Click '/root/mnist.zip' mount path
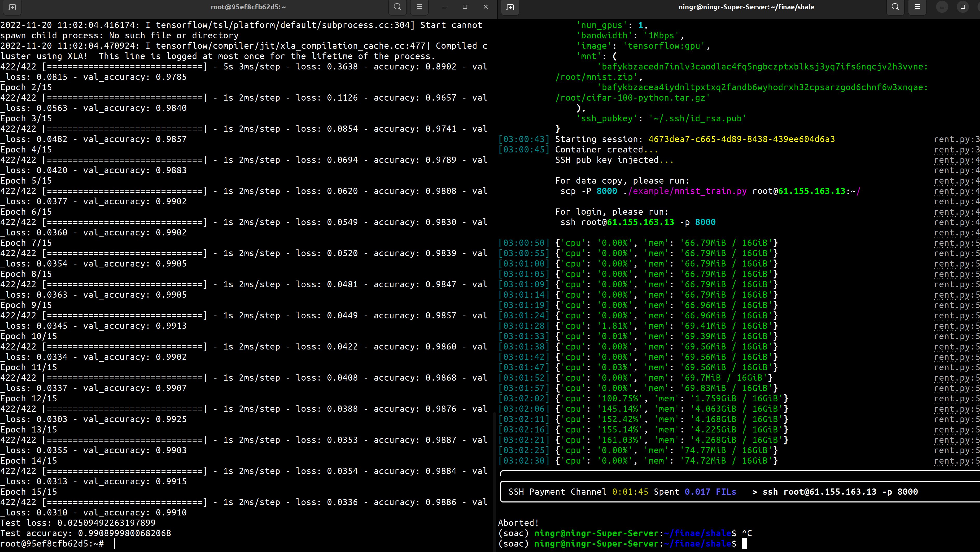Image resolution: width=980 pixels, height=552 pixels. pyautogui.click(x=596, y=77)
